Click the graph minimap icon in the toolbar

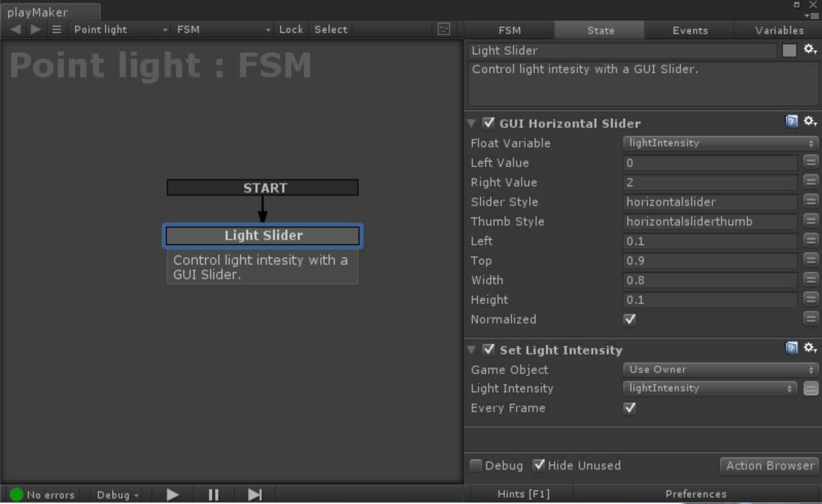click(443, 29)
